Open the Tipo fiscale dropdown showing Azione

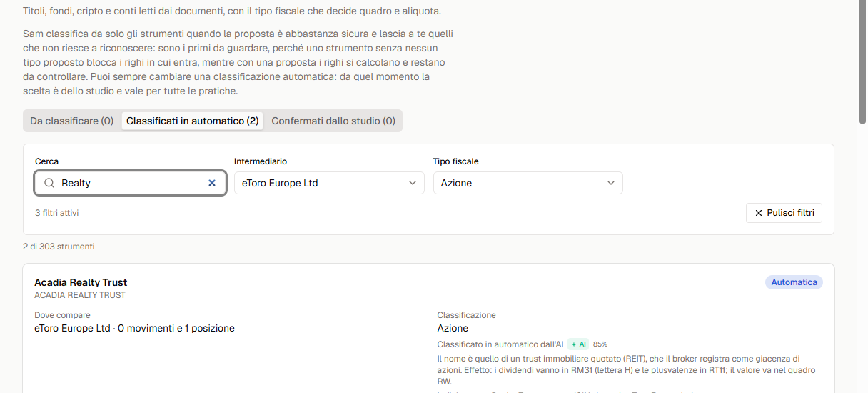tap(528, 183)
